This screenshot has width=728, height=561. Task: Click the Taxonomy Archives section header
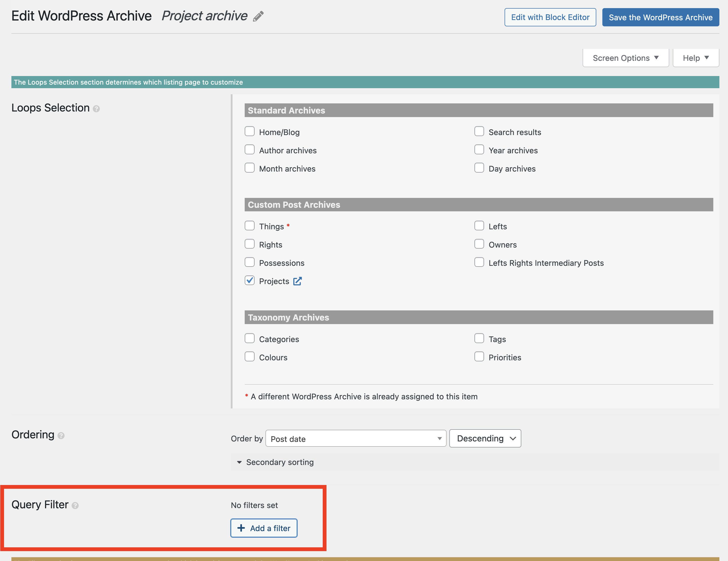pyautogui.click(x=479, y=317)
